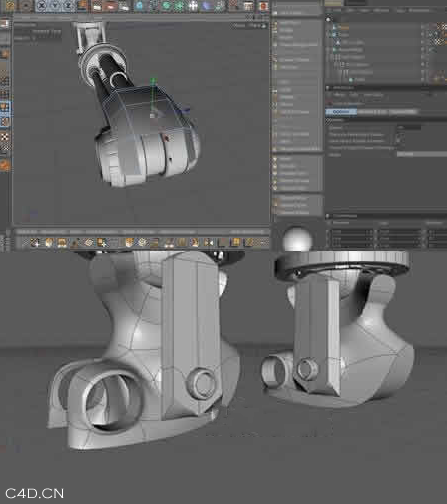Image resolution: width=447 pixels, height=504 pixels.
Task: Click the black-white checkered icon in left sidebar
Action: coord(5,137)
